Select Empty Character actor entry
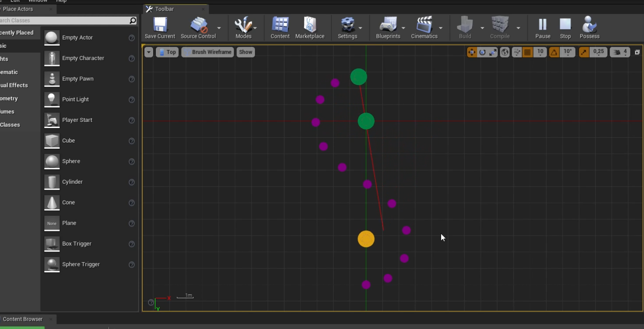 click(x=89, y=58)
